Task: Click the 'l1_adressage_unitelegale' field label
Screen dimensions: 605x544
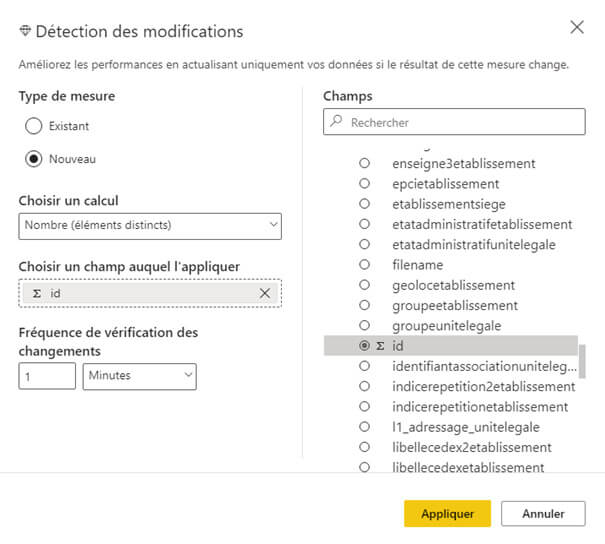Action: 466,427
